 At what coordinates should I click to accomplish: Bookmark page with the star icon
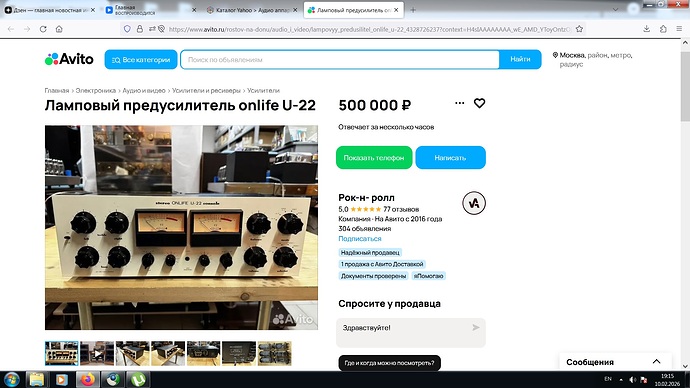tap(579, 29)
